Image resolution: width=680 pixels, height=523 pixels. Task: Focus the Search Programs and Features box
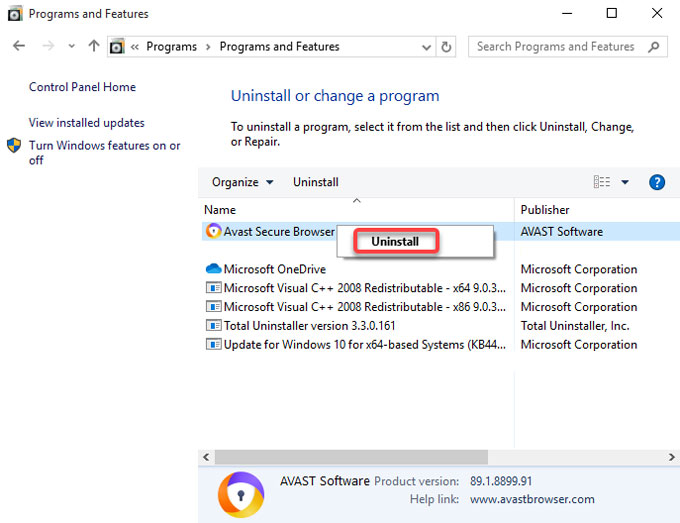pyautogui.click(x=568, y=46)
